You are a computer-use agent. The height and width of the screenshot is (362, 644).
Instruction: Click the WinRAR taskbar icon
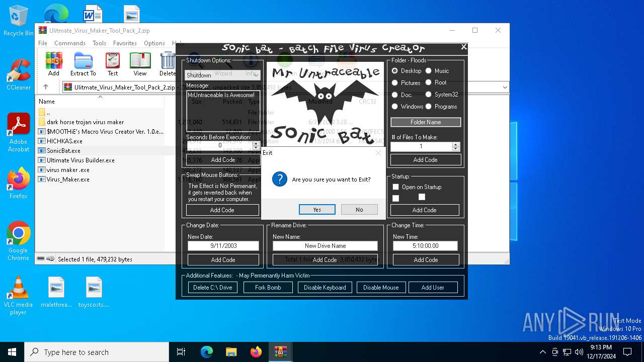280,352
